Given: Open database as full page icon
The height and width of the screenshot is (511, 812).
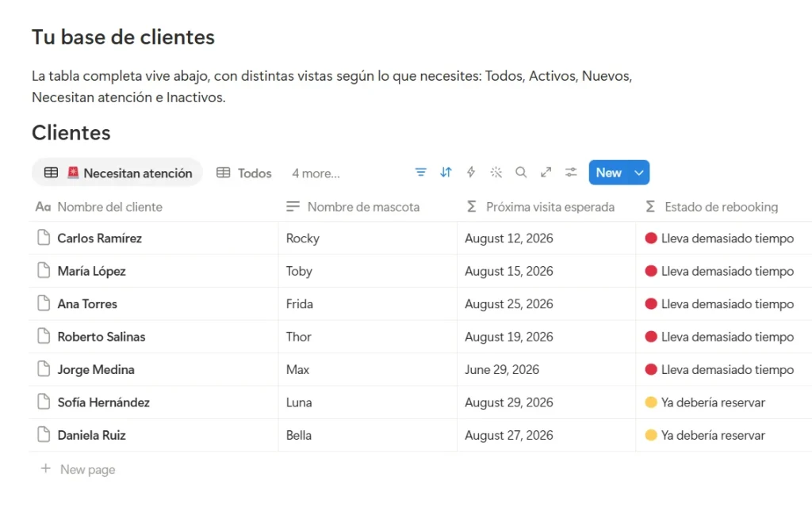Looking at the screenshot, I should (x=546, y=172).
